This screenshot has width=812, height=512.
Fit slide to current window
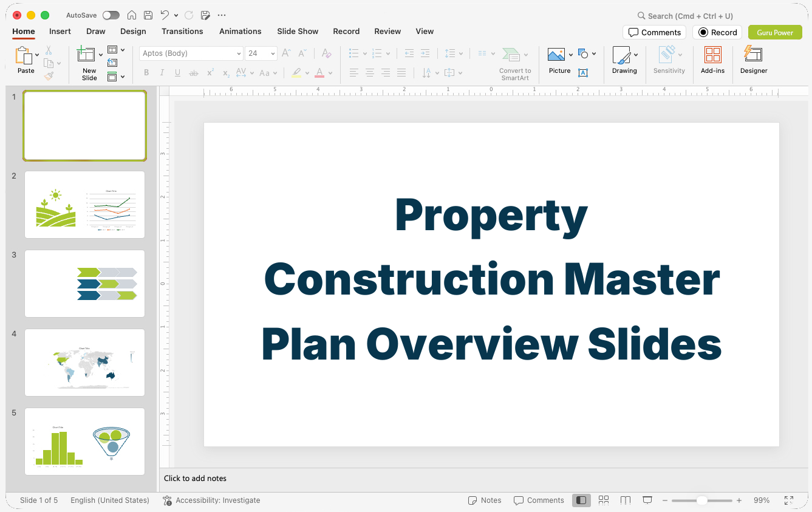click(789, 500)
